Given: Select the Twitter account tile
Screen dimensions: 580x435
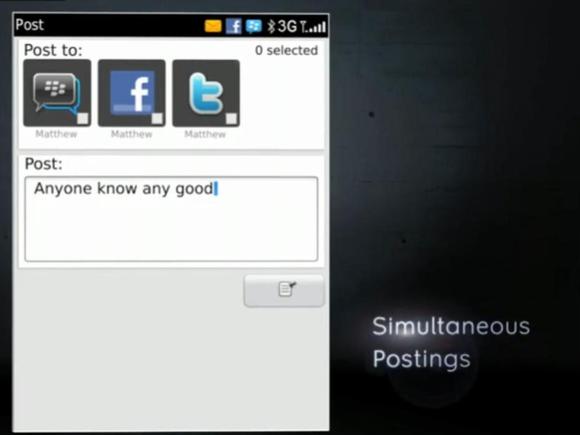Looking at the screenshot, I should (x=206, y=93).
